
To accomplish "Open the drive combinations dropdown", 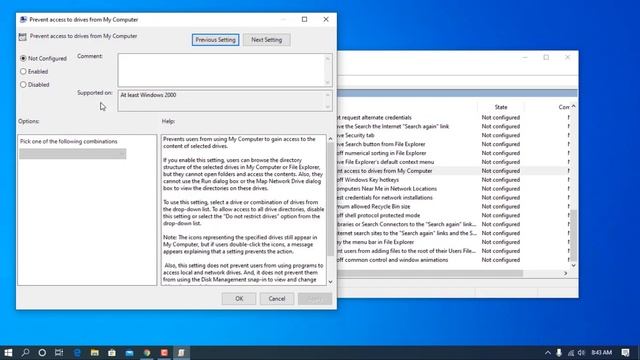I will 73,153.
